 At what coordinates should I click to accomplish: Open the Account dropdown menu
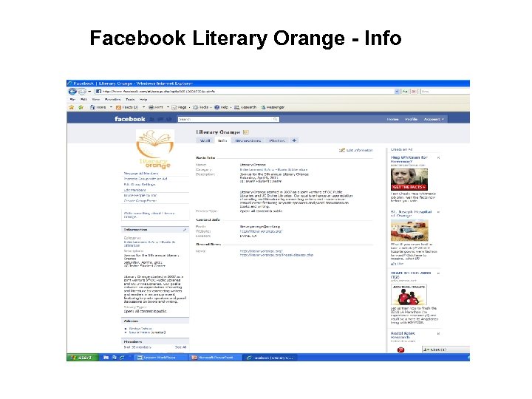(x=434, y=120)
